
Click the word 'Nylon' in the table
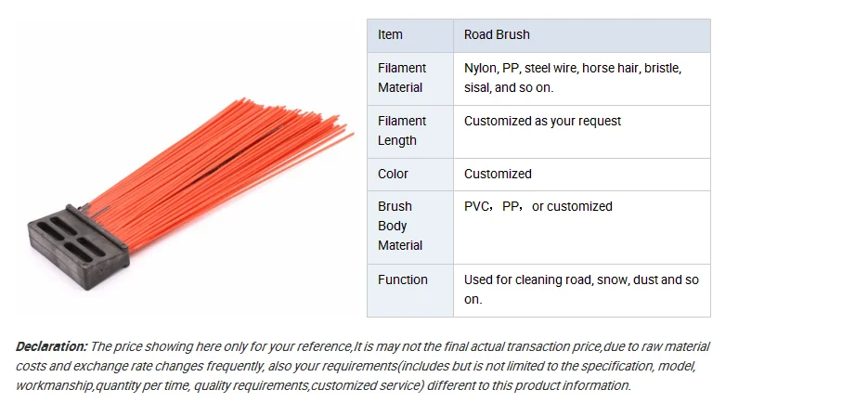click(x=480, y=68)
